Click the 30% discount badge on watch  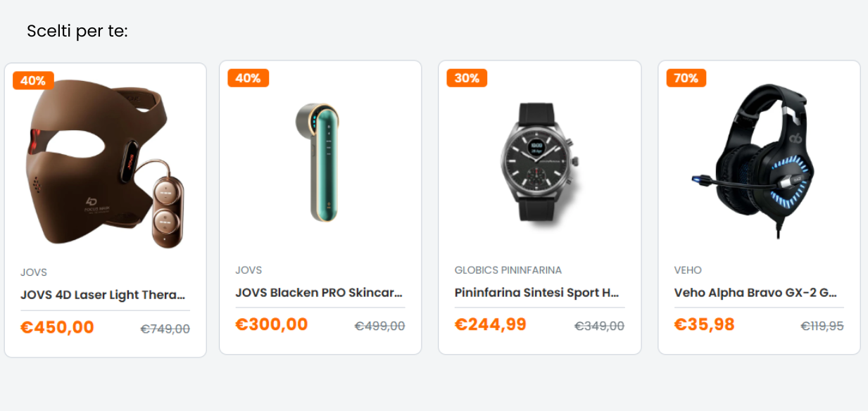(x=467, y=78)
